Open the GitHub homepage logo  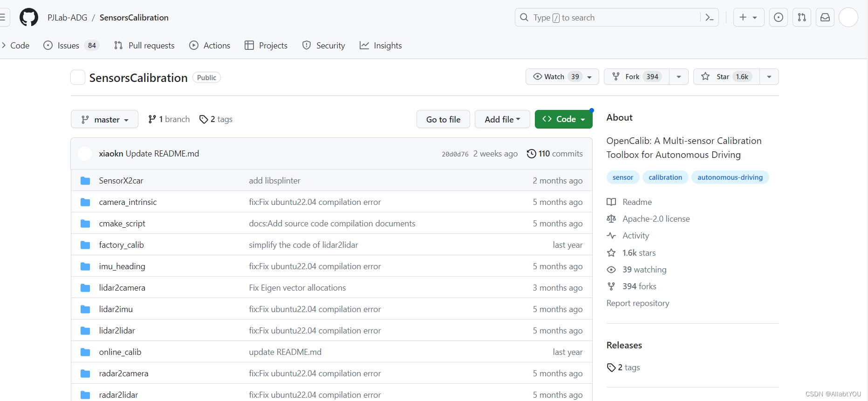[x=29, y=17]
